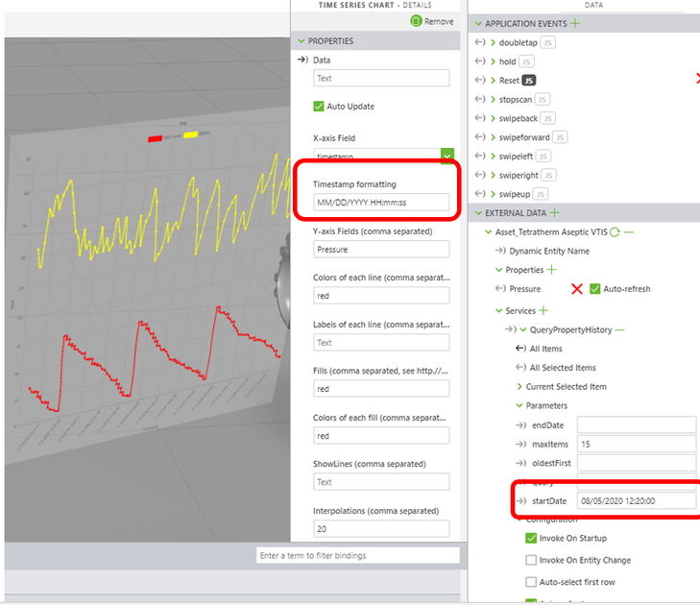Click binding arrow beside Dynamic Entity Name
Screen dimensions: 700x605
500,251
